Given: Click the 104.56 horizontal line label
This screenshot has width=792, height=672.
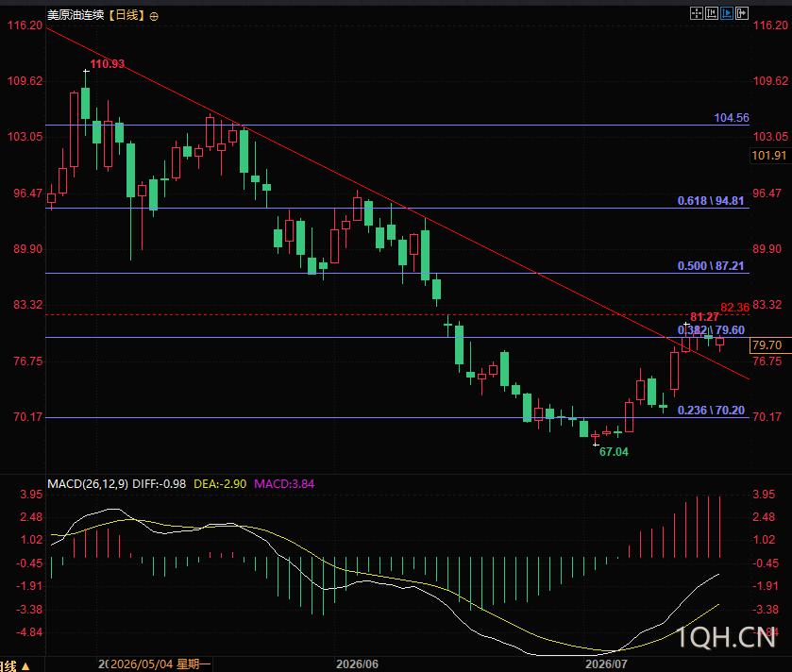Looking at the screenshot, I should click(732, 118).
